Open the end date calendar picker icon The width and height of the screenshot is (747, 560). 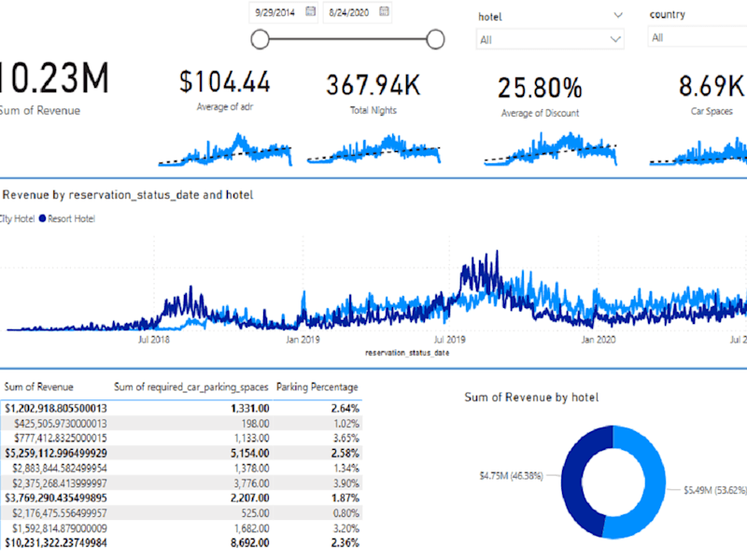(x=384, y=11)
